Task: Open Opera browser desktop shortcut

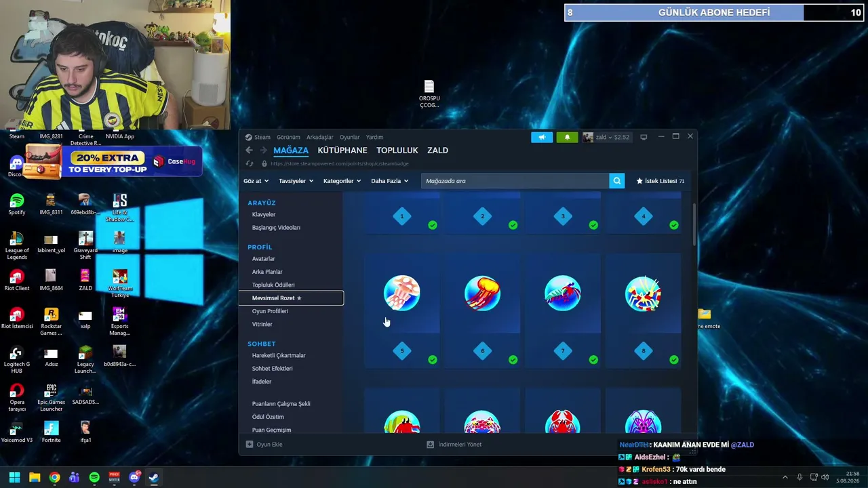Action: point(17,397)
